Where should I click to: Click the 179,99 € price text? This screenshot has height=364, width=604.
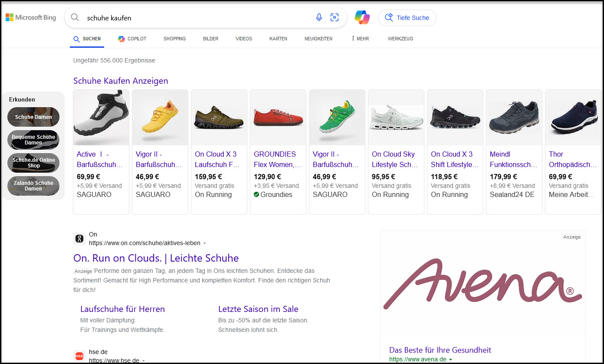click(x=503, y=177)
